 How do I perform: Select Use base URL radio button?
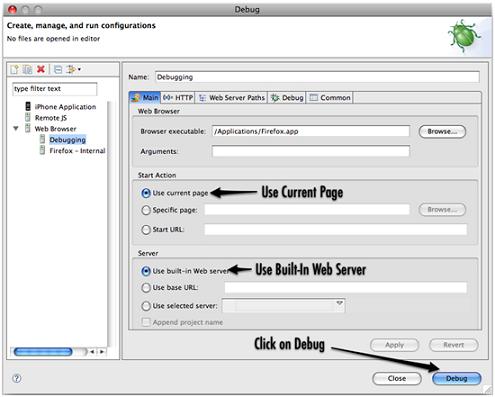(x=146, y=287)
